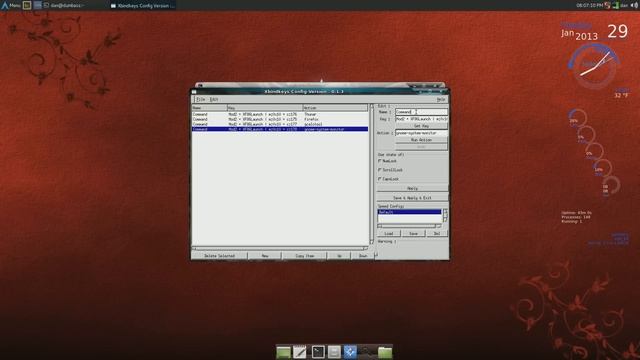Select the gnome-system-monitor keybinding row
The image size is (640, 360).
[x=280, y=129]
